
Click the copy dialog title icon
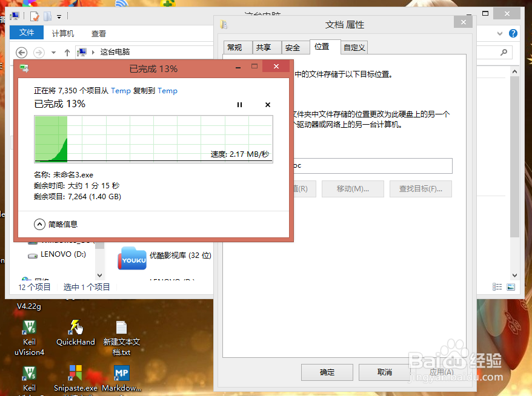tap(24, 68)
